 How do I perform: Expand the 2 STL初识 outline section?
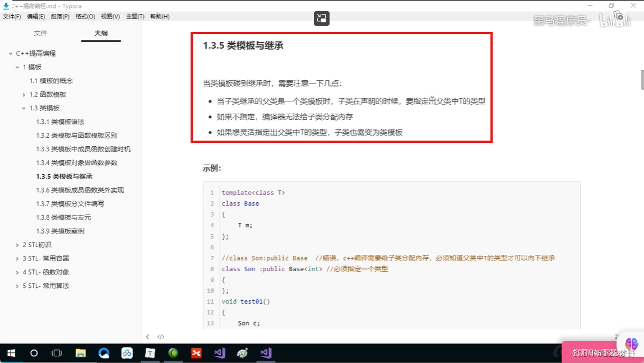click(x=17, y=245)
